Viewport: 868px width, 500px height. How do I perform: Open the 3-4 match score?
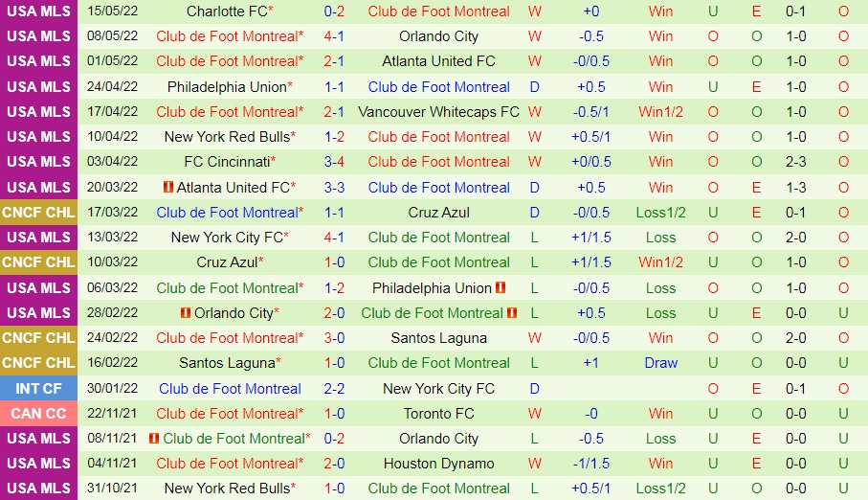tap(334, 161)
